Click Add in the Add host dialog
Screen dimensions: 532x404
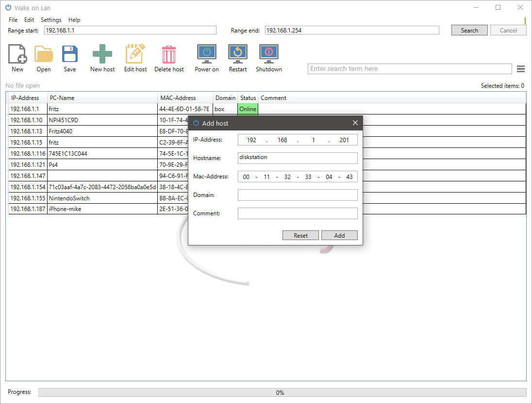[x=339, y=235]
